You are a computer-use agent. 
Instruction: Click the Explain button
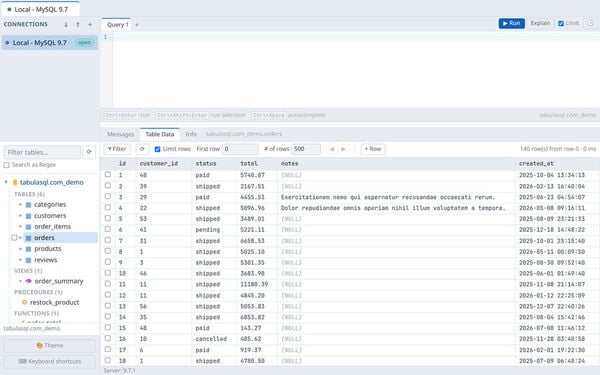click(x=540, y=23)
